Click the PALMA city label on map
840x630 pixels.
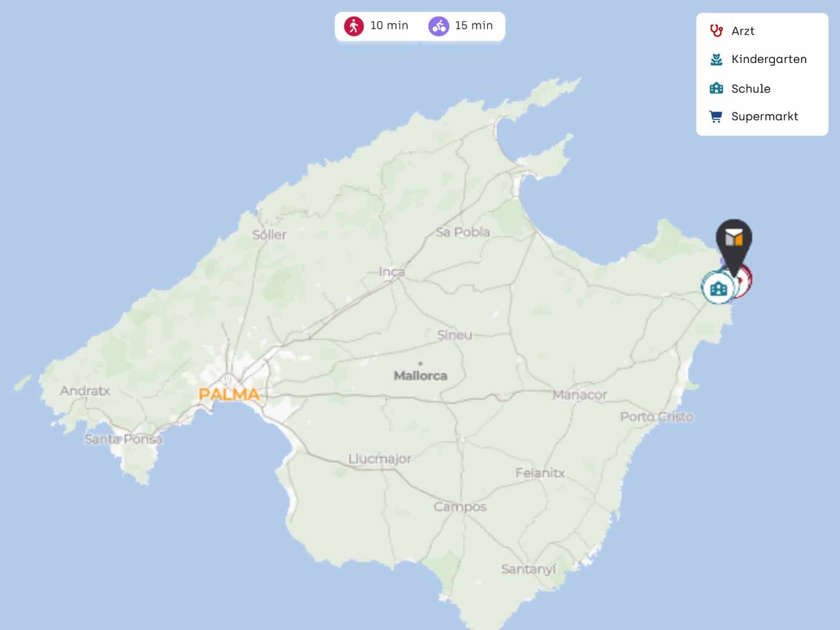tap(229, 394)
